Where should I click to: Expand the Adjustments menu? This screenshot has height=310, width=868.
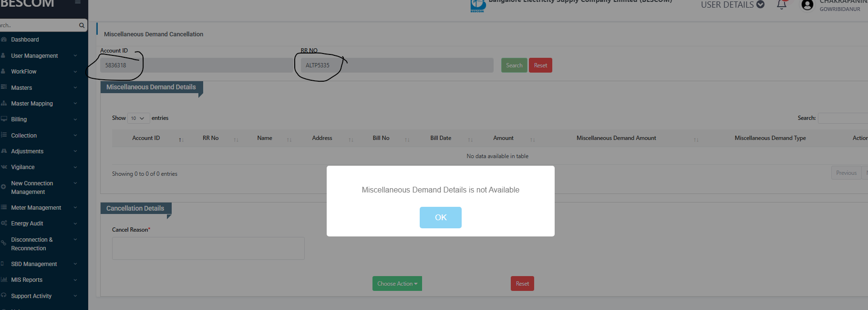tap(27, 151)
